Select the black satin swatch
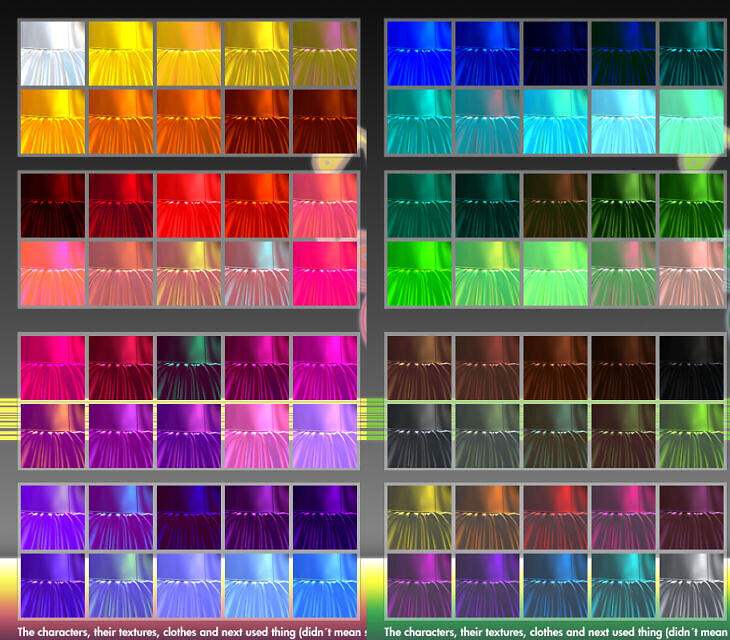Viewport: 730px width, 640px height. (x=691, y=365)
